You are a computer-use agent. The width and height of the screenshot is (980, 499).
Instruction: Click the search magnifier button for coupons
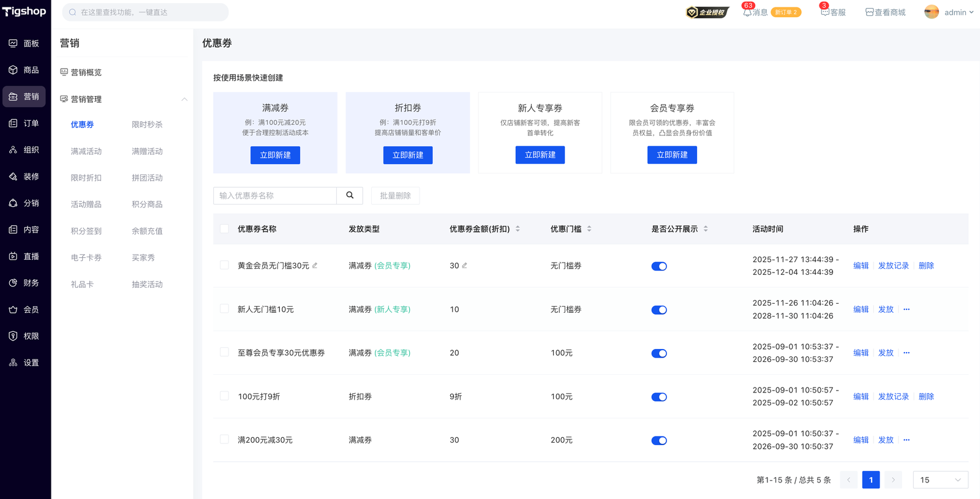coord(350,195)
